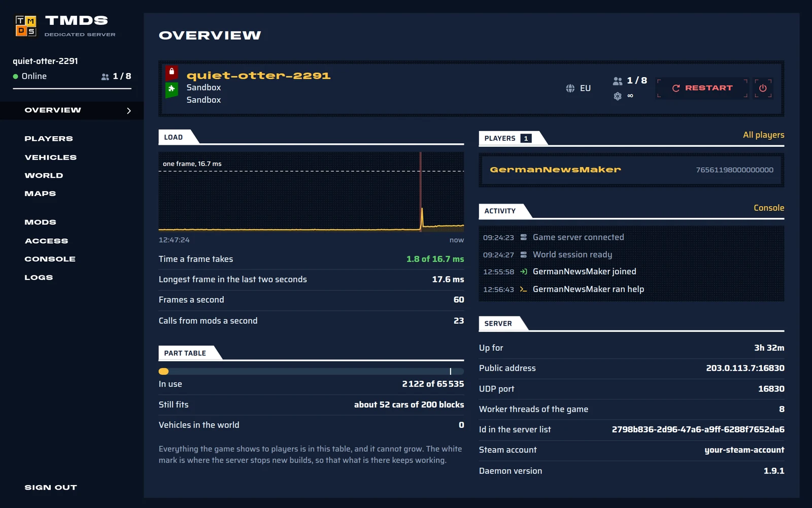Click the gear icon beside infinity symbol
The image size is (812, 508).
click(618, 96)
